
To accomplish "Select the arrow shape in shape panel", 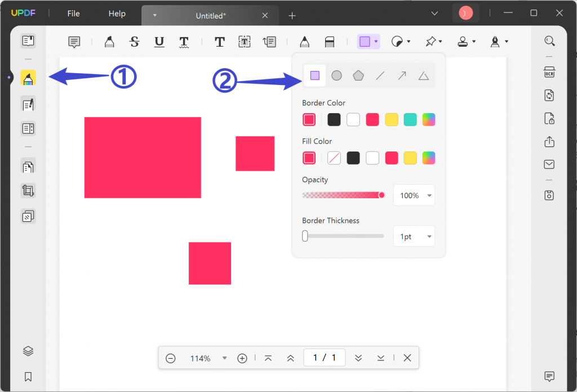I will point(402,75).
